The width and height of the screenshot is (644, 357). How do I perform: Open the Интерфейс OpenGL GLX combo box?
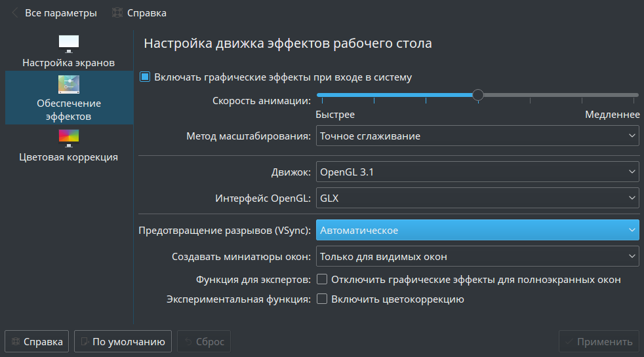[x=477, y=197]
